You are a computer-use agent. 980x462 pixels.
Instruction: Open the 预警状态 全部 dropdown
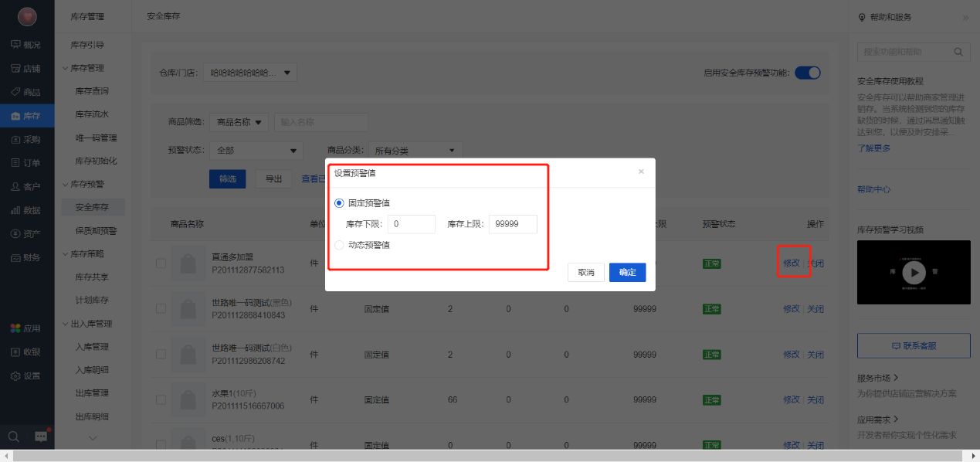click(x=256, y=151)
